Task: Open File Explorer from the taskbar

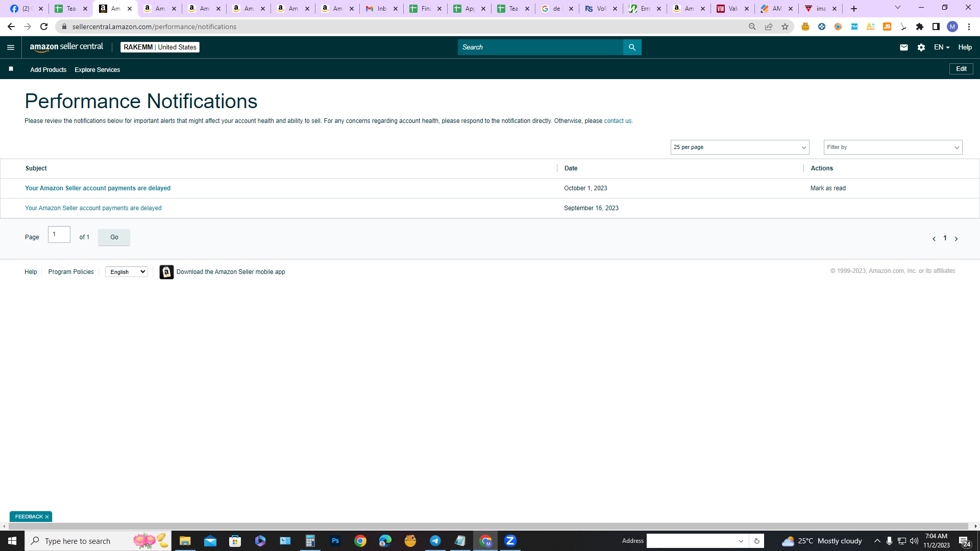Action: [185, 541]
